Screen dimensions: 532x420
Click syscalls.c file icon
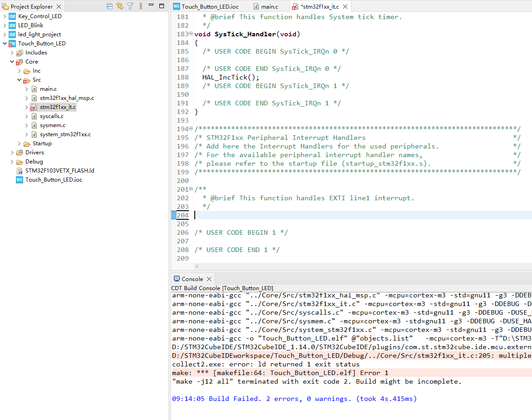click(x=34, y=116)
